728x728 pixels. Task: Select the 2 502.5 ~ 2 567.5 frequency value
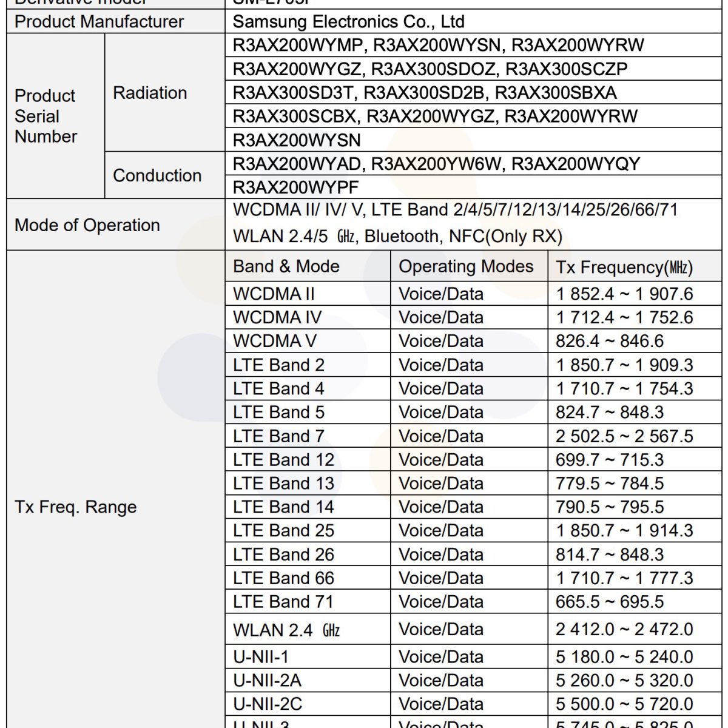(x=624, y=436)
